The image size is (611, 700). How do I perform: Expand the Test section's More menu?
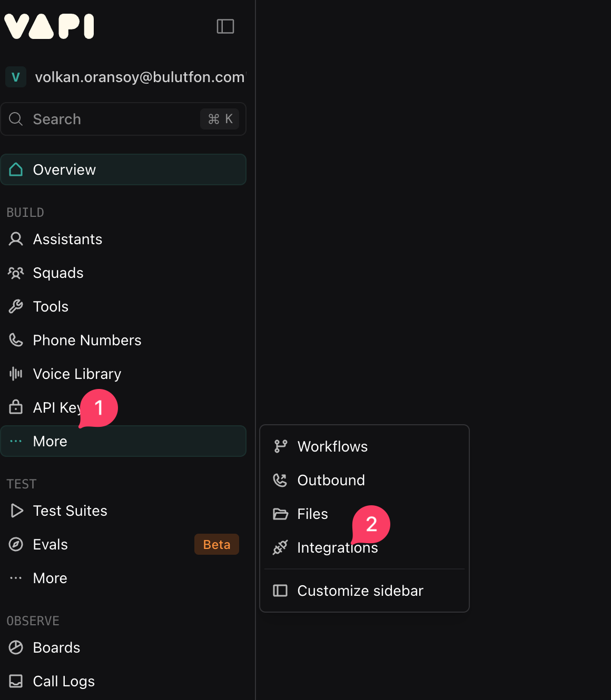[50, 578]
